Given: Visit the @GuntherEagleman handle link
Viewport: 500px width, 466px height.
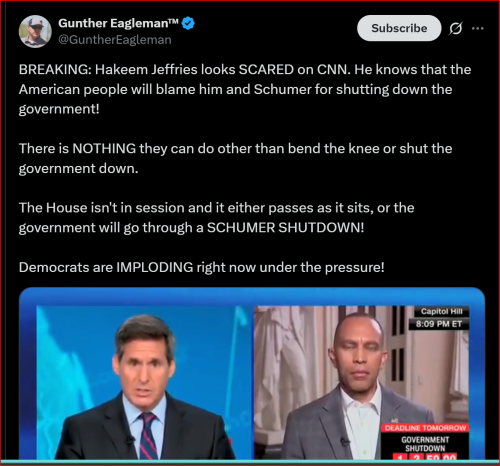Looking at the screenshot, I should (115, 40).
